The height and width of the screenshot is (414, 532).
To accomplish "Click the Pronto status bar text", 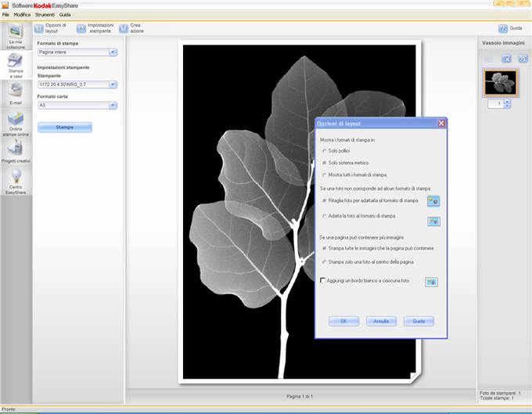I will click(9, 409).
